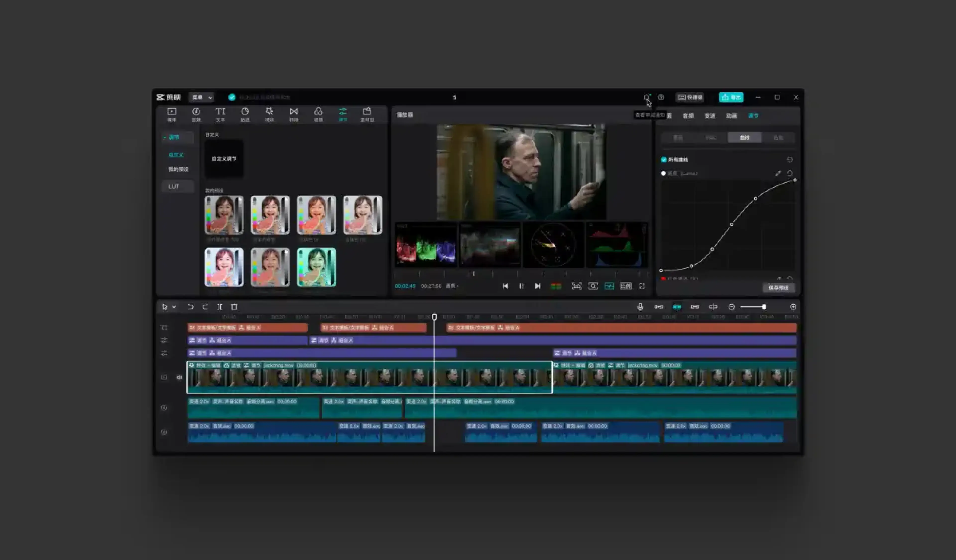Switch to the 动画 animation tab
Image resolution: width=956 pixels, height=560 pixels.
point(731,116)
